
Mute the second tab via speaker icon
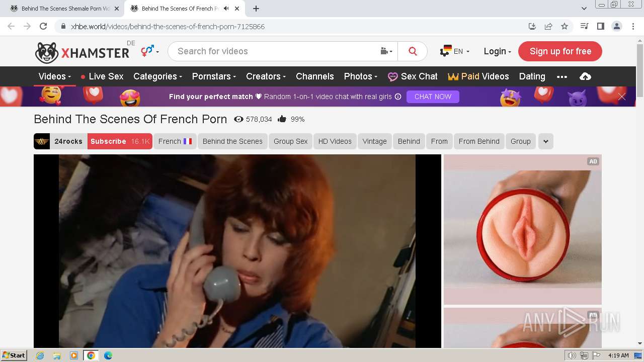226,9
